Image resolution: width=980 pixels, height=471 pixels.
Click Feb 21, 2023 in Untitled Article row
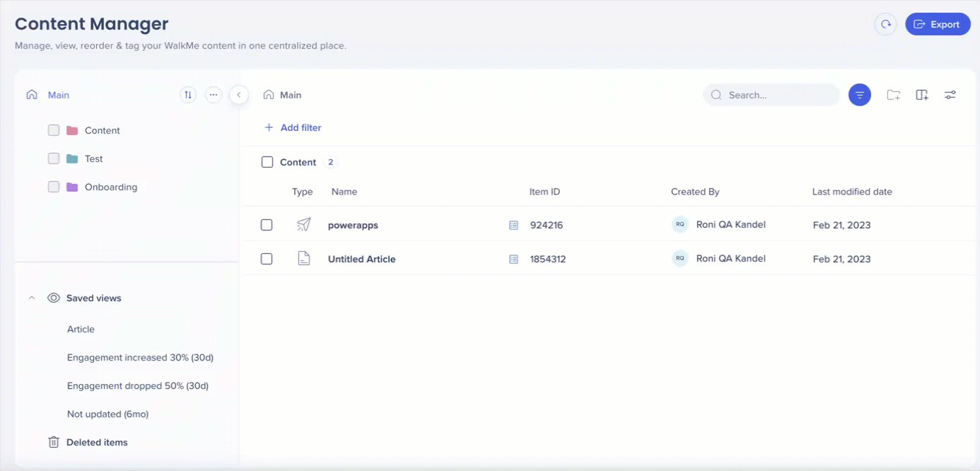(841, 259)
